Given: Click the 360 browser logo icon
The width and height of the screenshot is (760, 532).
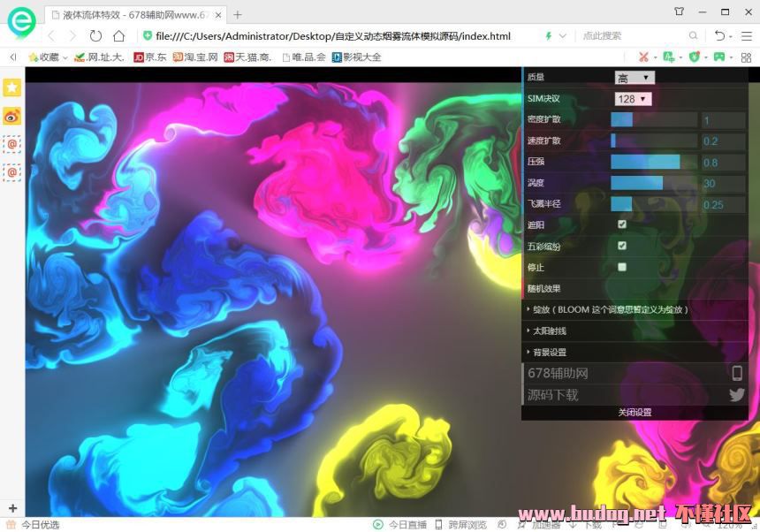Looking at the screenshot, I should [x=22, y=22].
